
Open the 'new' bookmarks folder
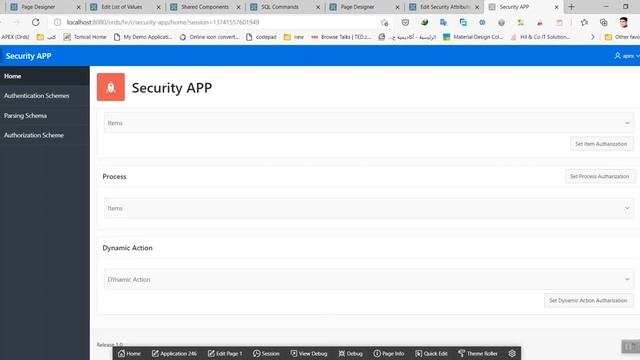pos(294,37)
